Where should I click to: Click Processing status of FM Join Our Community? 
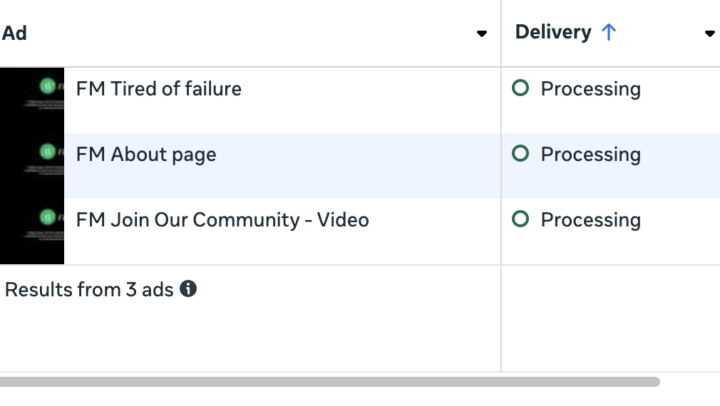pyautogui.click(x=590, y=219)
